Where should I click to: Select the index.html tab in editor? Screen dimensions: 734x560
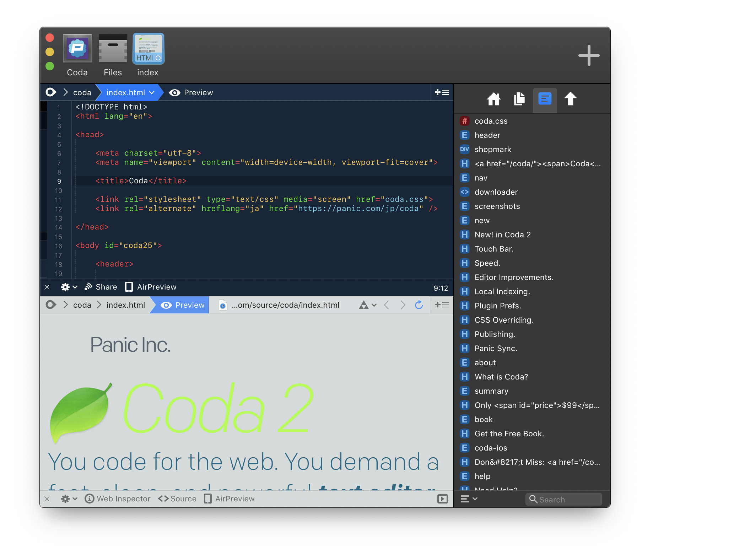click(126, 92)
